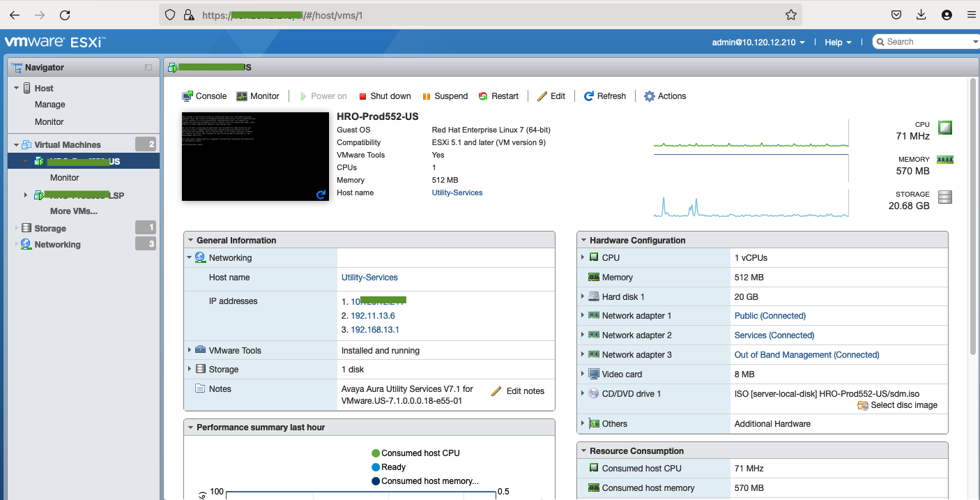Click the Shut down button

pyautogui.click(x=385, y=96)
